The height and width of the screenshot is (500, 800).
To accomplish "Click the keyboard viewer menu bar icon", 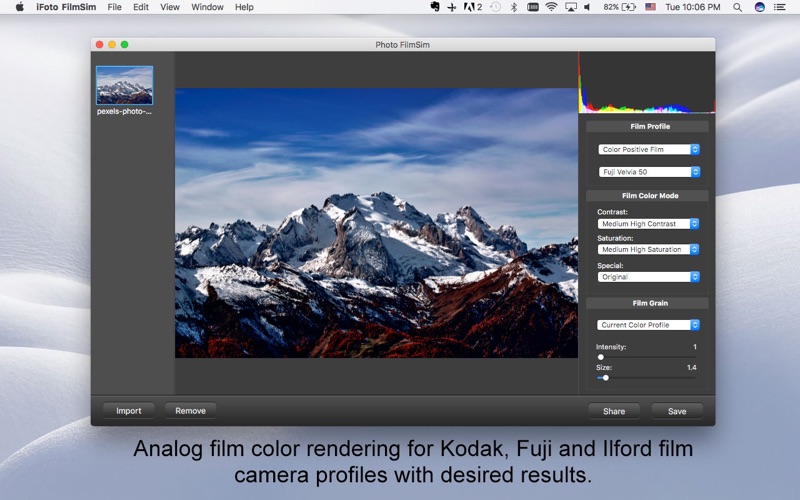I will [533, 7].
